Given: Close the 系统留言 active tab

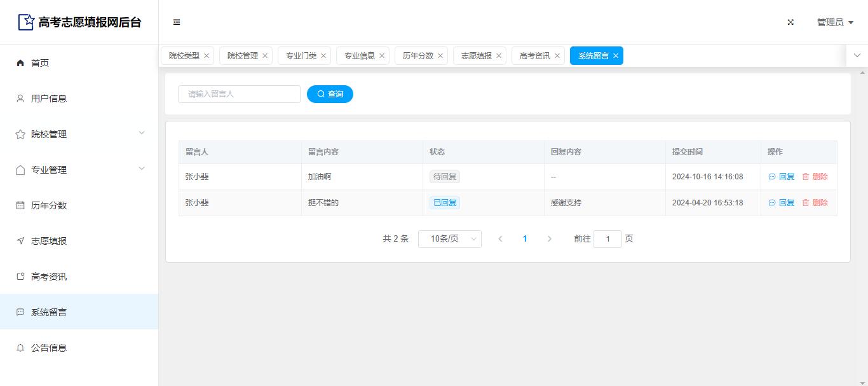Looking at the screenshot, I should point(616,56).
